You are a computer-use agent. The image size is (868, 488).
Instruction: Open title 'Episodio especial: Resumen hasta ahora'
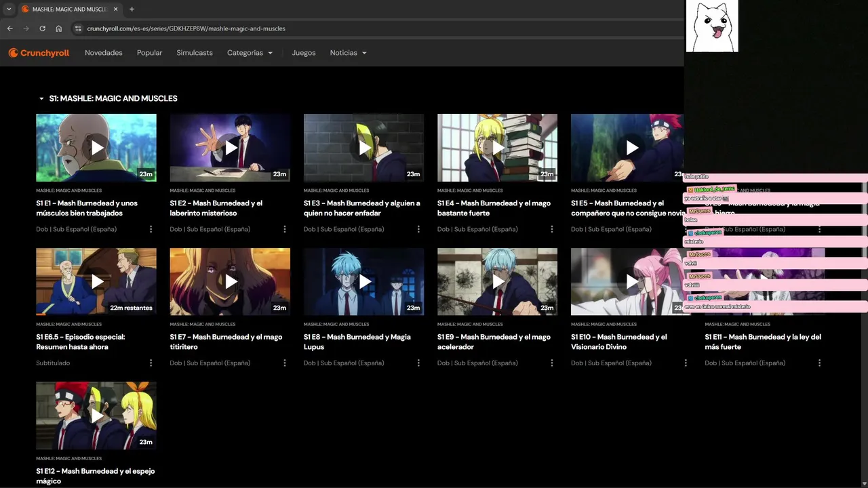pyautogui.click(x=81, y=342)
